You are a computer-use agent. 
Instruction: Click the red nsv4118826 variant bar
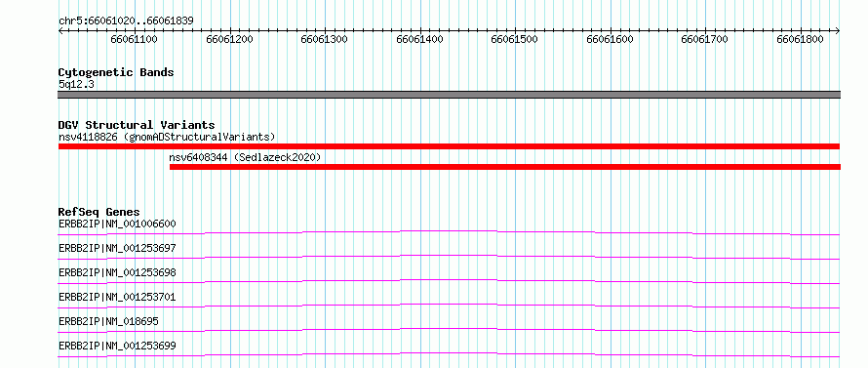coord(449,146)
